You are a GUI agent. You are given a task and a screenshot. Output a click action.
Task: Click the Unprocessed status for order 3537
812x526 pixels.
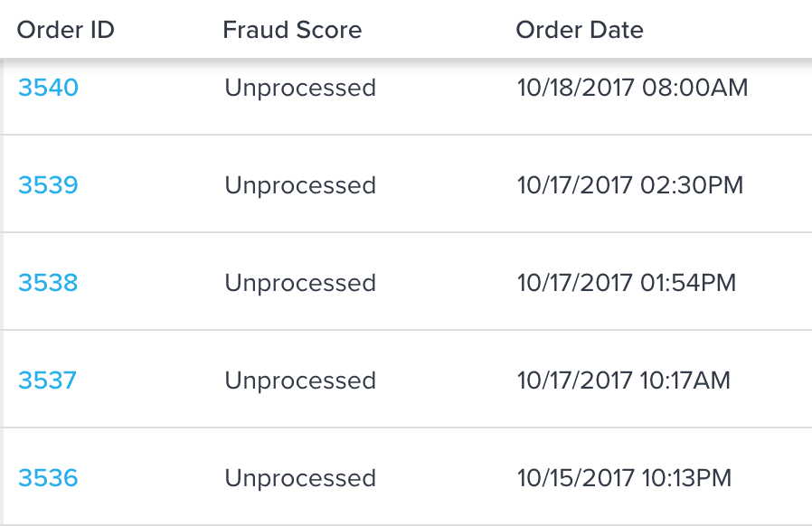pyautogui.click(x=300, y=380)
